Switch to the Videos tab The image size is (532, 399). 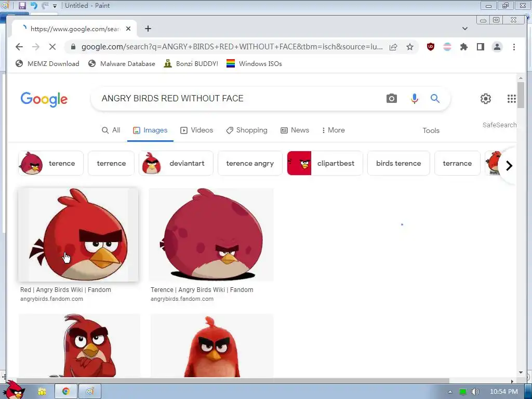[x=197, y=130]
